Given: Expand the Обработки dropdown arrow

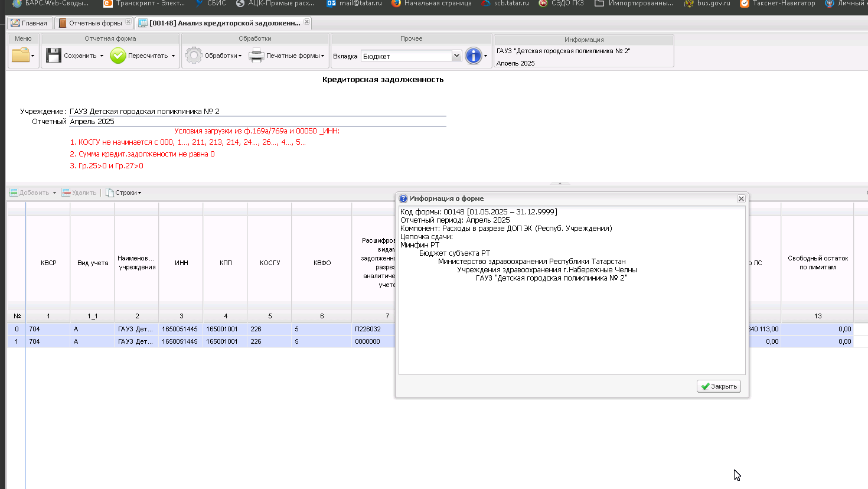Looking at the screenshot, I should point(240,56).
